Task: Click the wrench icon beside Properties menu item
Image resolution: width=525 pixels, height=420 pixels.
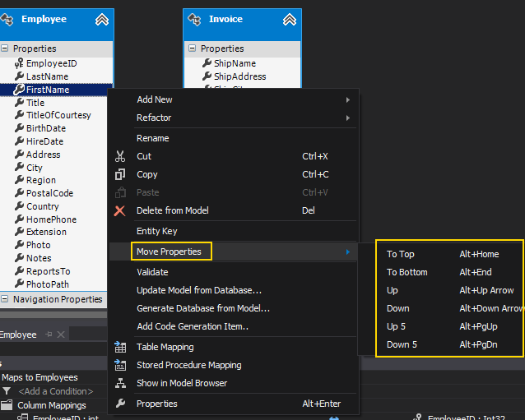Action: click(120, 404)
